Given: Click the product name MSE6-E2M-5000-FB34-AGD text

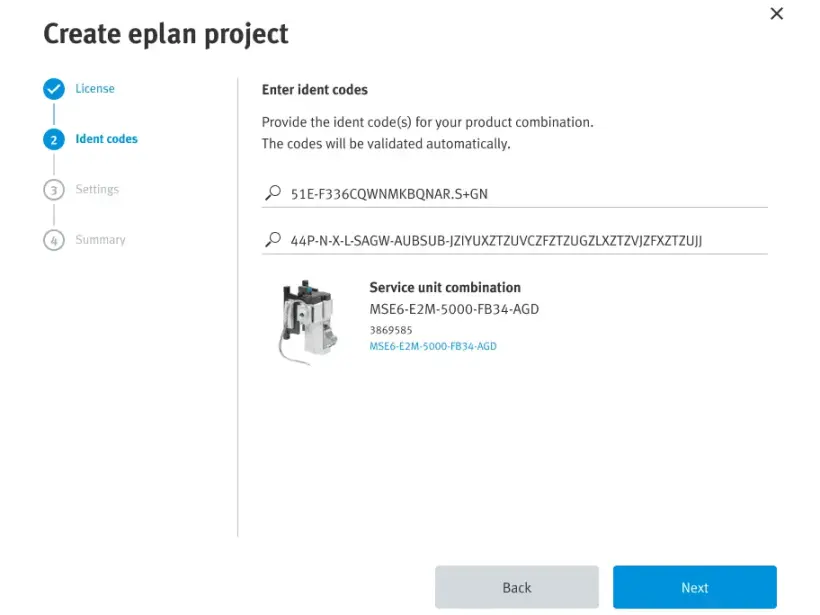Looking at the screenshot, I should pos(454,309).
